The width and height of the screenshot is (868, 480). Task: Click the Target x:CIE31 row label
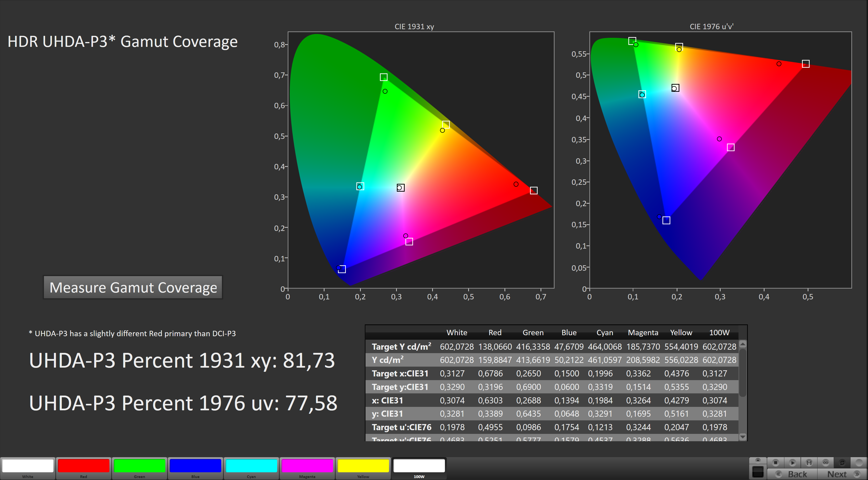pyautogui.click(x=400, y=373)
